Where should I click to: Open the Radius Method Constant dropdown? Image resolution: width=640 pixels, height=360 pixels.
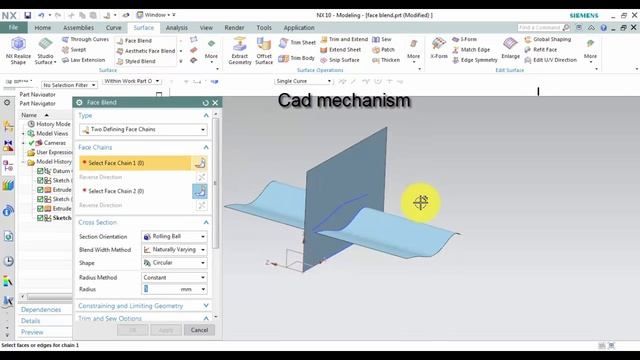(174, 278)
